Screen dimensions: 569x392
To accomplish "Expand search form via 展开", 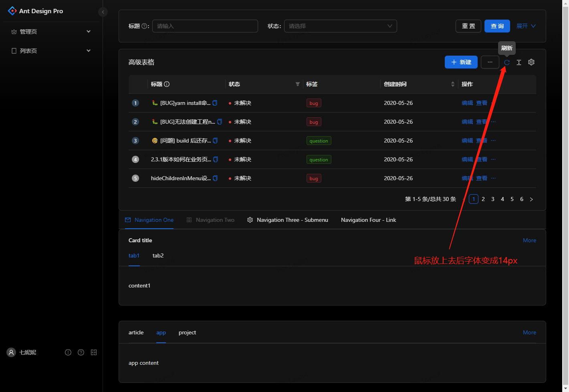I will point(526,26).
